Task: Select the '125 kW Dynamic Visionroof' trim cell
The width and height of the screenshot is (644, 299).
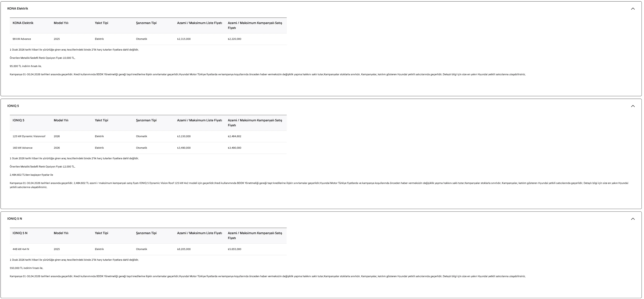Action: click(29, 136)
